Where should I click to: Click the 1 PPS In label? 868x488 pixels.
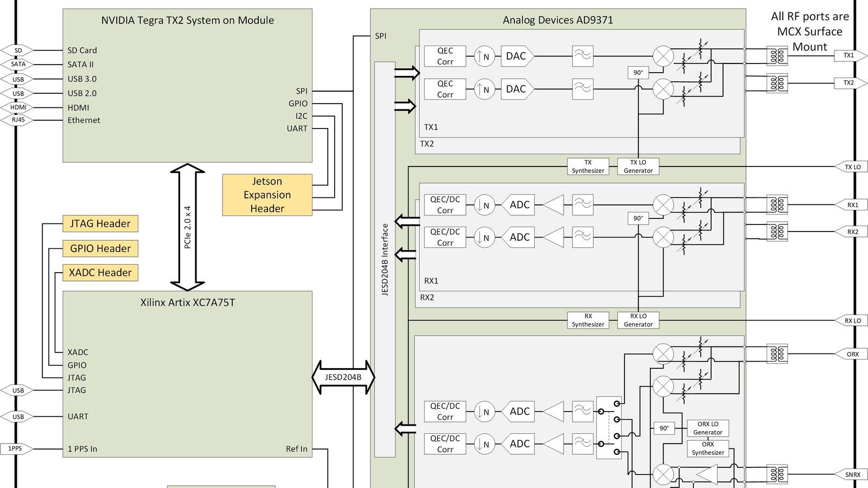(x=82, y=449)
